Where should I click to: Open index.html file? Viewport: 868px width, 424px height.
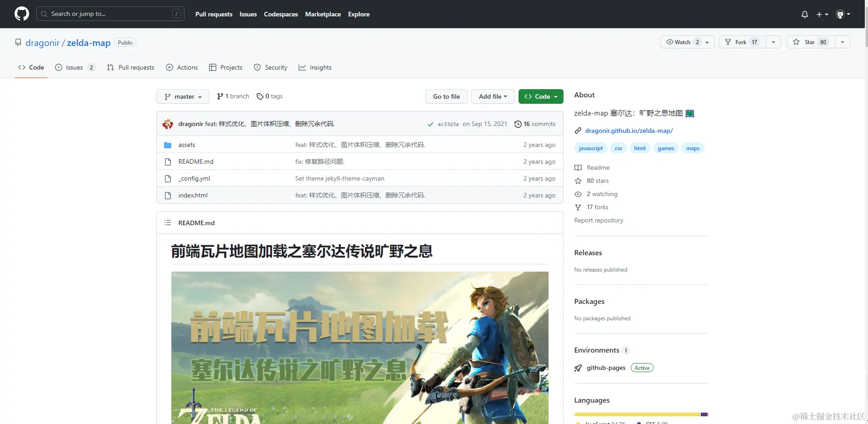click(193, 195)
